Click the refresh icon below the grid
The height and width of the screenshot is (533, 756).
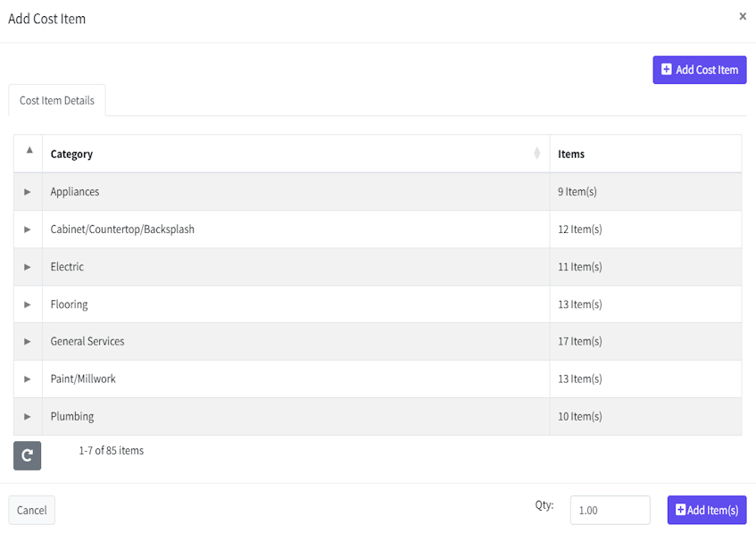[27, 455]
